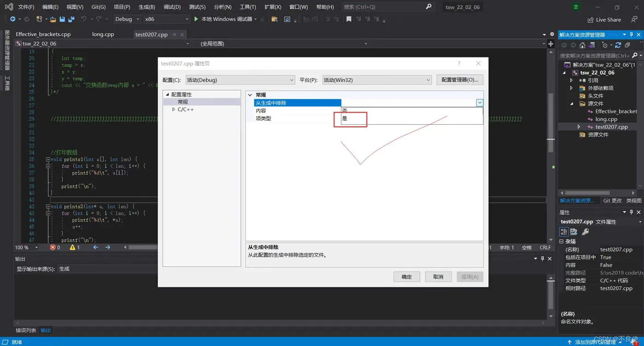Collapse the 配置属性 tree node
This screenshot has width=644, height=346.
[x=167, y=94]
